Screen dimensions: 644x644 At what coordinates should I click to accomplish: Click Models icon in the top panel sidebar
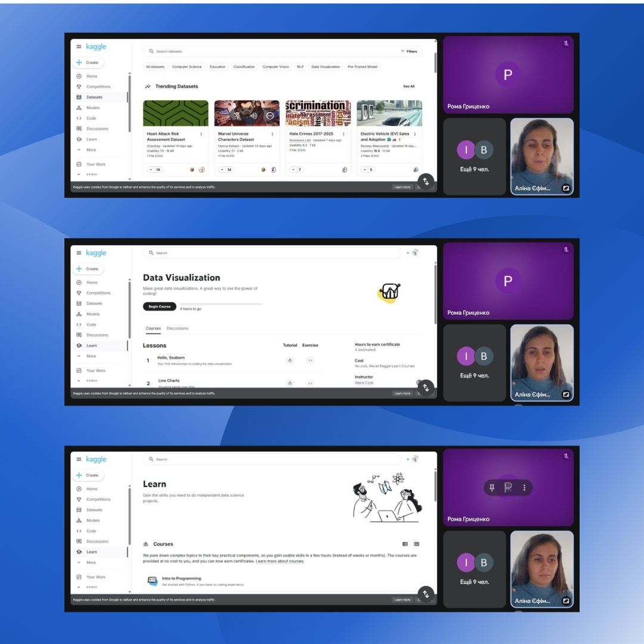[x=79, y=107]
